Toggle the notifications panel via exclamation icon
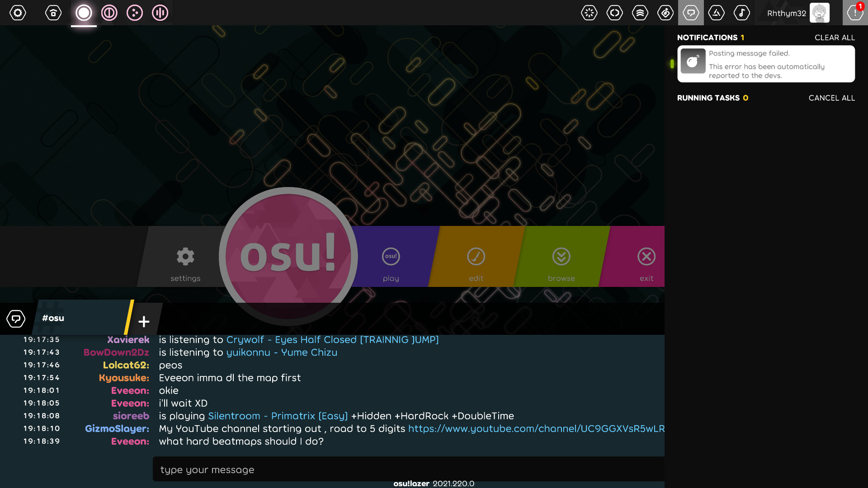 pyautogui.click(x=854, y=13)
